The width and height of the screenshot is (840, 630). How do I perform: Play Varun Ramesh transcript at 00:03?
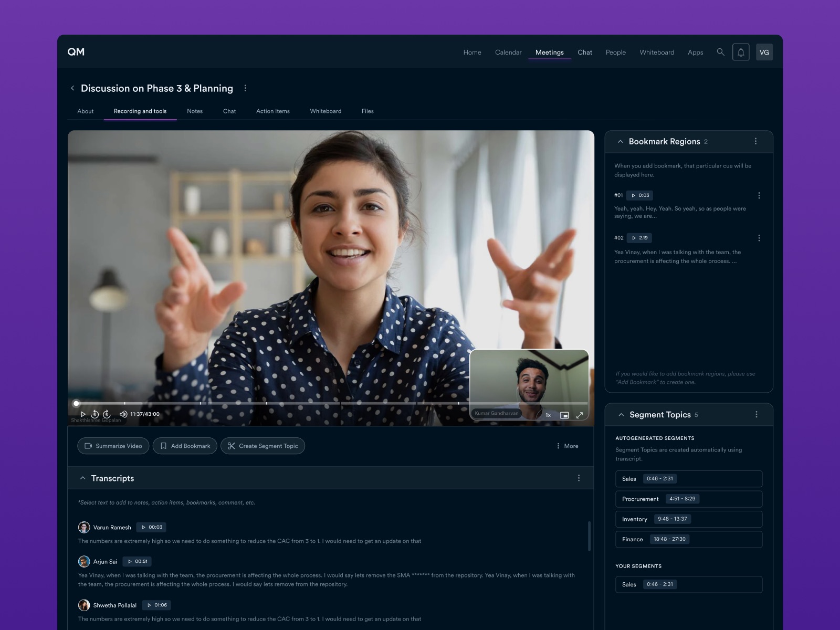coord(151,527)
